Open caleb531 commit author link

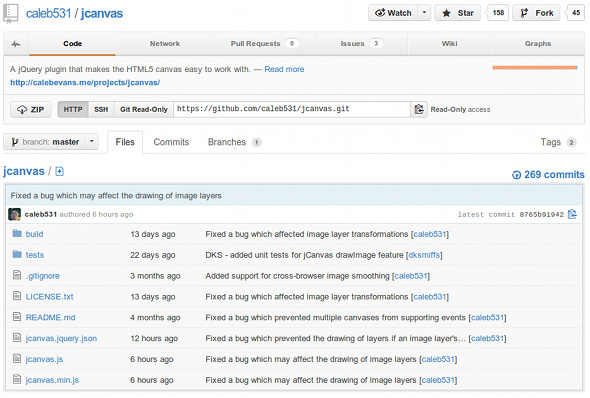(x=41, y=214)
